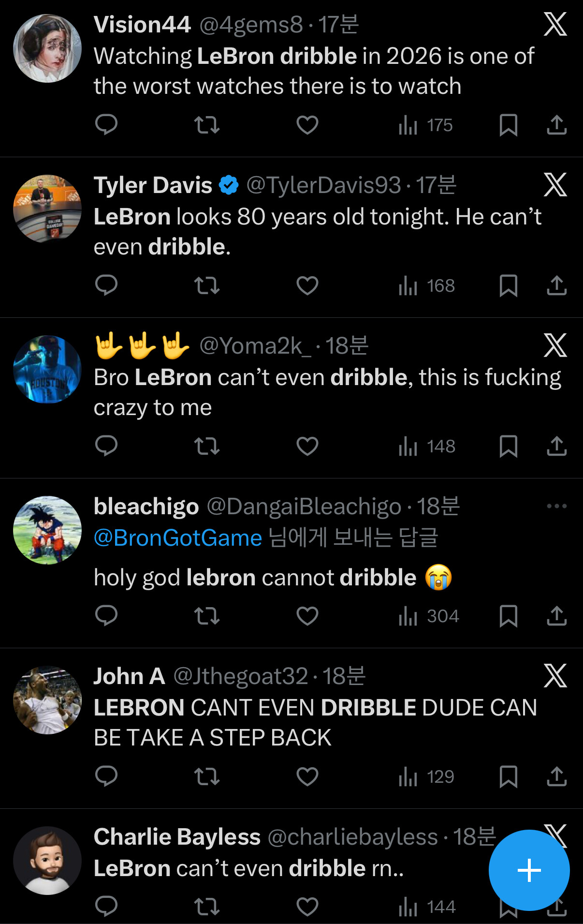Image resolution: width=583 pixels, height=924 pixels.
Task: Open the @BronGotGame mention link
Action: pos(178,538)
